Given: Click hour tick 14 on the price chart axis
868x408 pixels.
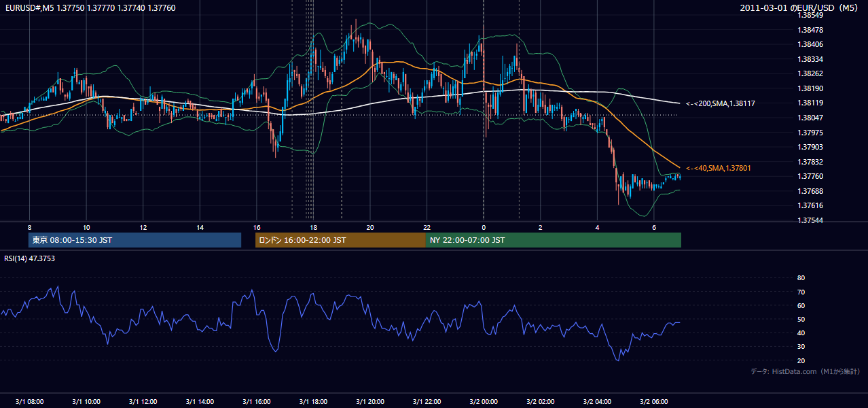Looking at the screenshot, I should (200, 227).
